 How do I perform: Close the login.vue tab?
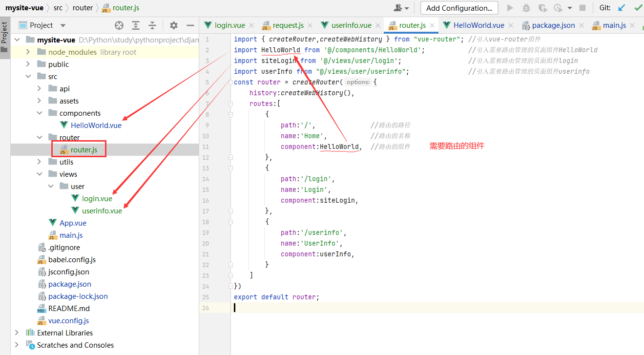251,25
